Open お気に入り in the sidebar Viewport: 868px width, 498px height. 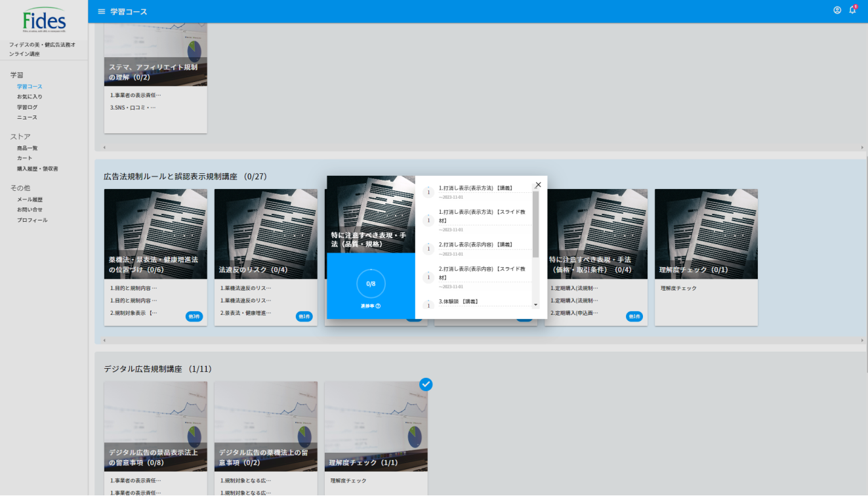(30, 96)
